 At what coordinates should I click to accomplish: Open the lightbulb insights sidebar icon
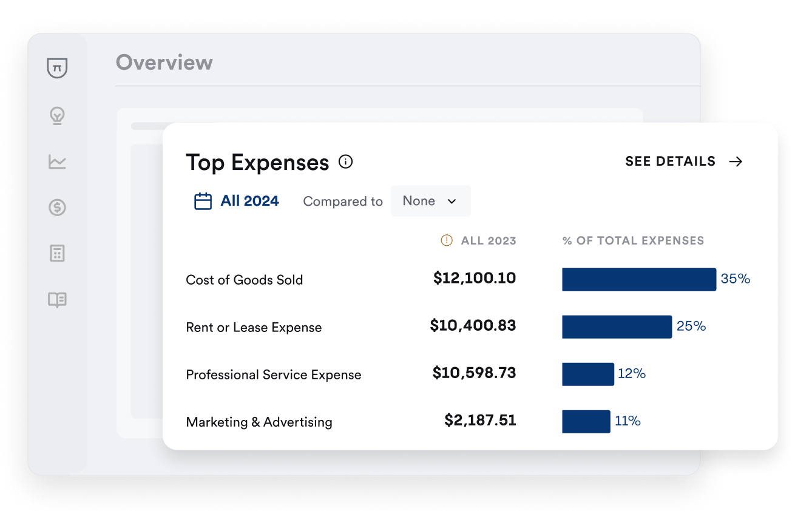(57, 115)
